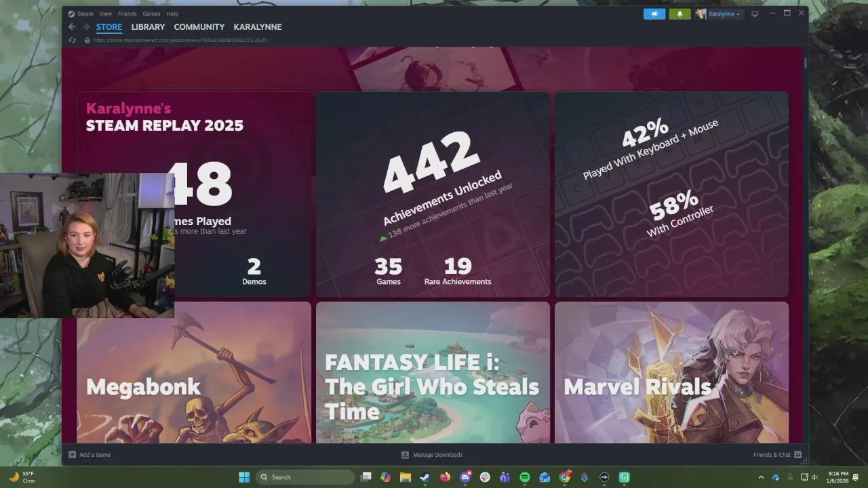Image resolution: width=868 pixels, height=488 pixels.
Task: Open the Windows Start button
Action: [244, 477]
